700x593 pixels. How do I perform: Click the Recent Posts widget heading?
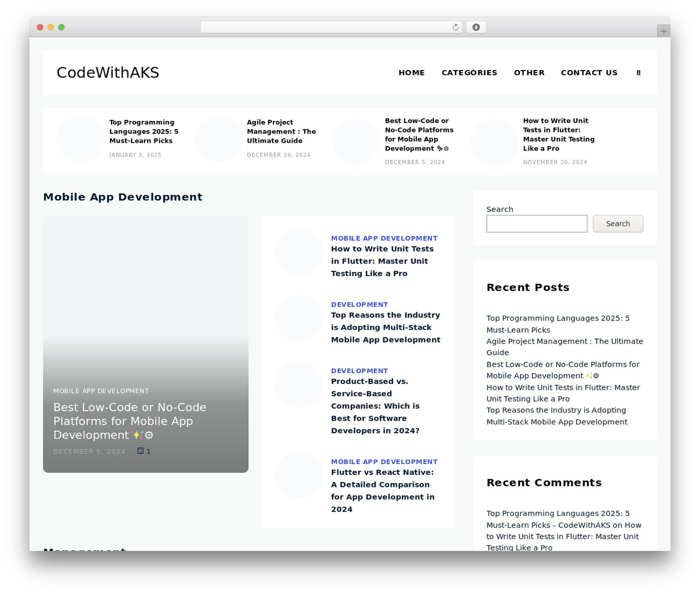pyautogui.click(x=528, y=287)
